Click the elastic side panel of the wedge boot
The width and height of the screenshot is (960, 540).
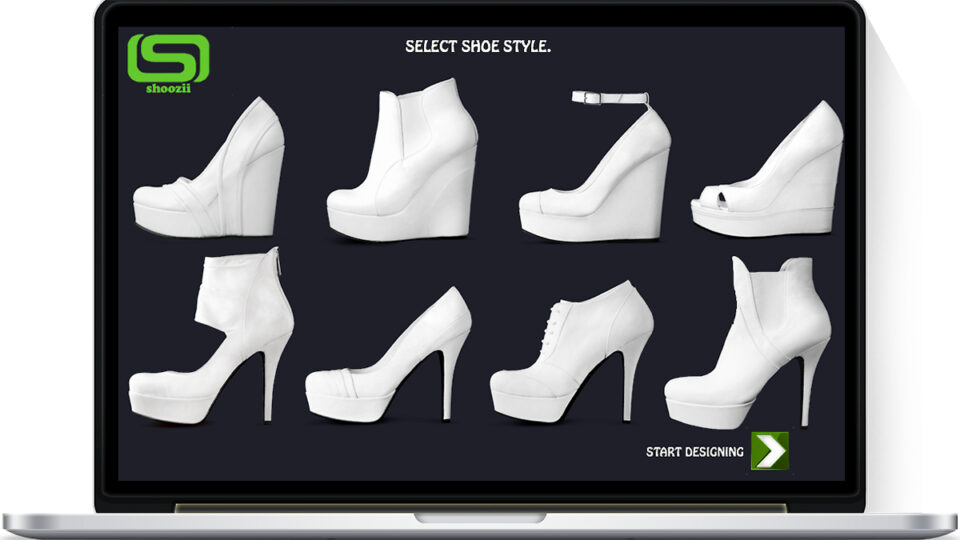pos(401,126)
